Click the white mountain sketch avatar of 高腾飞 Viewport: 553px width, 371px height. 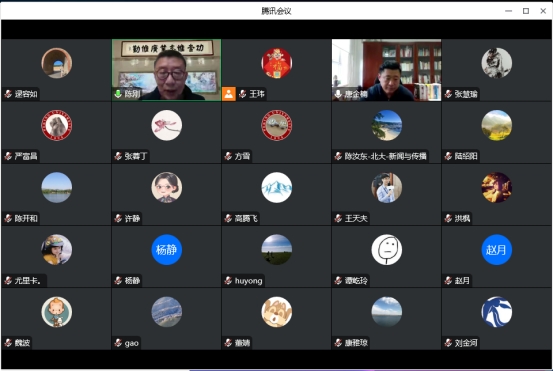pos(276,187)
